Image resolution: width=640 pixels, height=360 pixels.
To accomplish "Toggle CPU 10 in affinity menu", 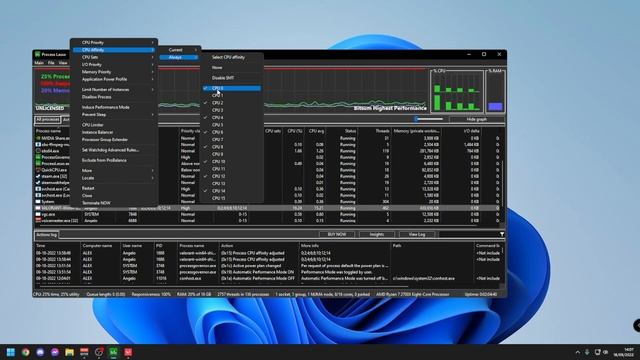I will [231, 162].
